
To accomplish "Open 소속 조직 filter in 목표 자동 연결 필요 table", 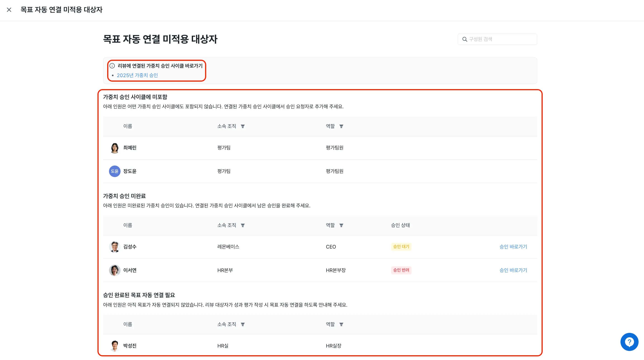I will pos(242,324).
